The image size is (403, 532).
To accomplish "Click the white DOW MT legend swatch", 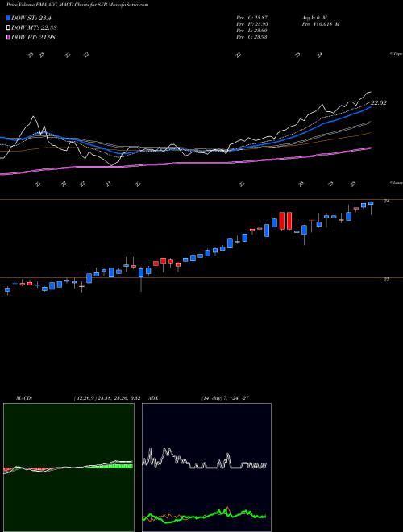I will pos(8,28).
